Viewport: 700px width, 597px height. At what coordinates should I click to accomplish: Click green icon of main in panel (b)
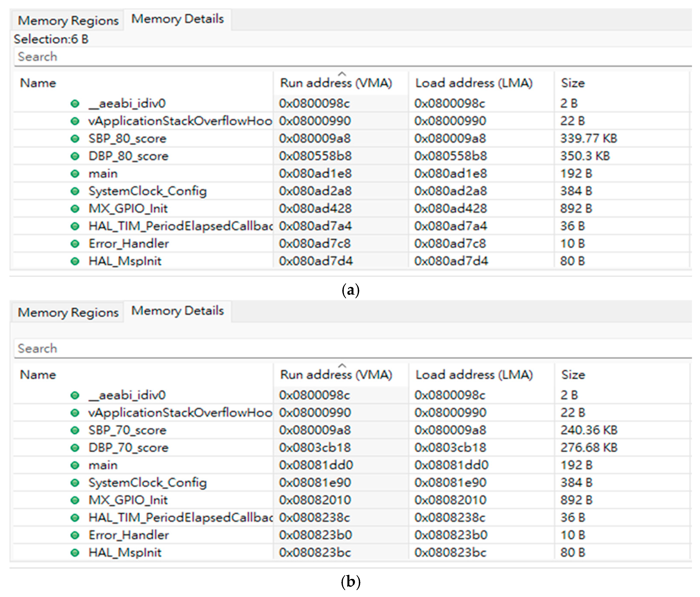tap(75, 465)
